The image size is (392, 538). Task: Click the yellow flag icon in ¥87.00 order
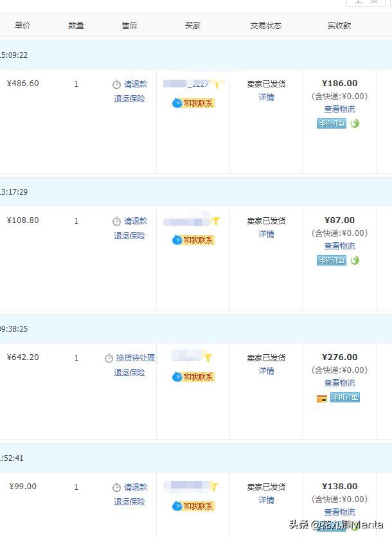(x=216, y=221)
